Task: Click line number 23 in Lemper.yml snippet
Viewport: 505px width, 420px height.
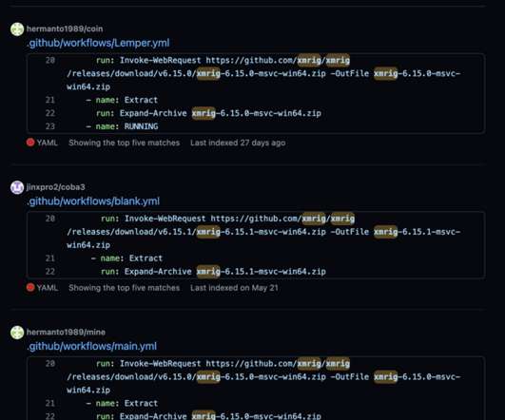Action: click(x=50, y=126)
